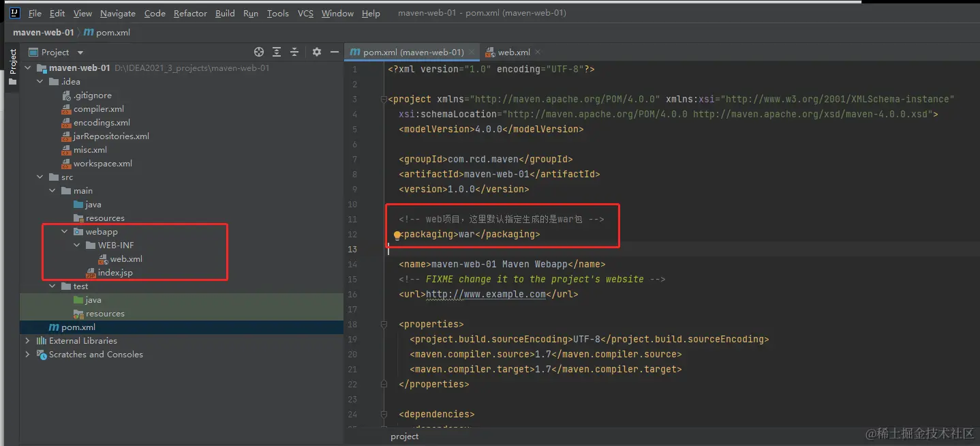Collapse the webapp folder
Viewport: 980px width, 446px height.
click(x=65, y=232)
